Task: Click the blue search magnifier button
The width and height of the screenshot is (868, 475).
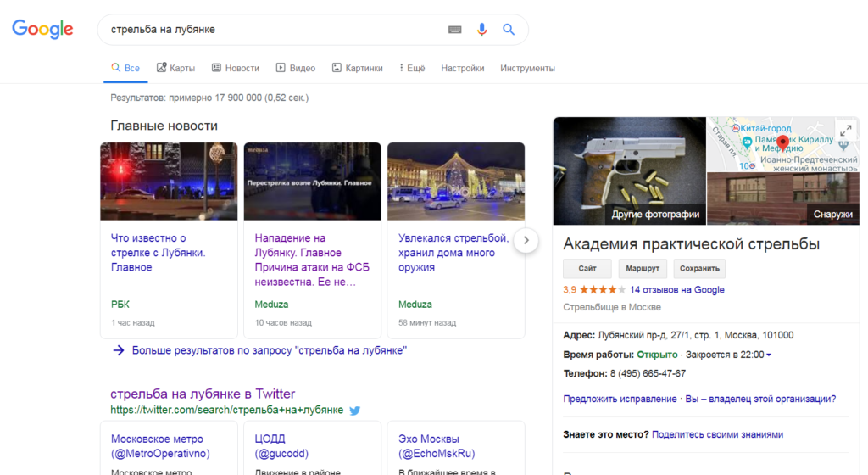Action: coord(509,30)
